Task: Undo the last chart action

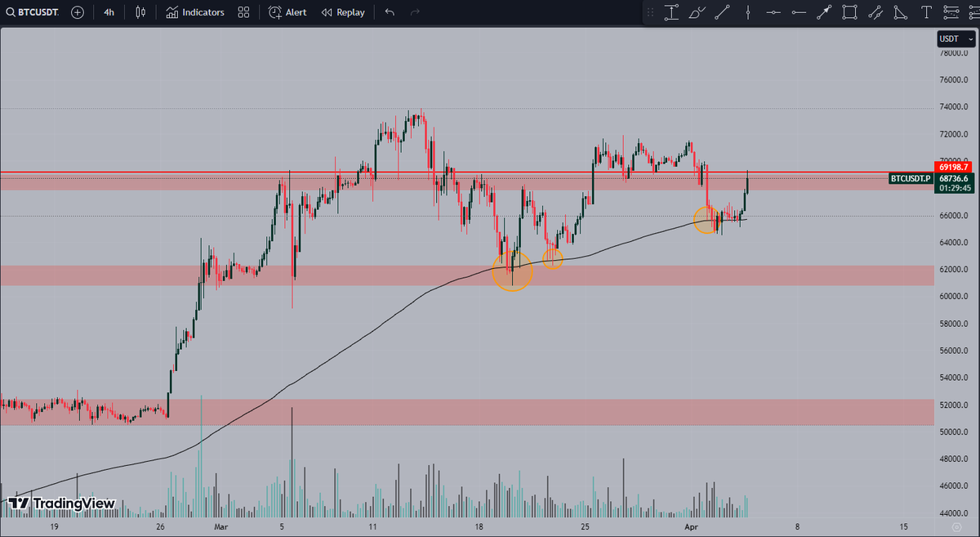Action: point(390,12)
